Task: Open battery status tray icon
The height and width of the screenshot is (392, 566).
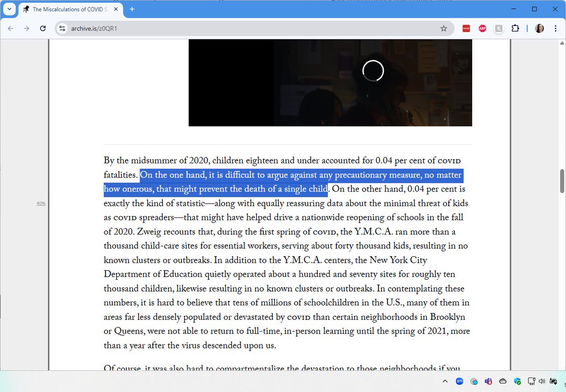Action: [x=553, y=381]
